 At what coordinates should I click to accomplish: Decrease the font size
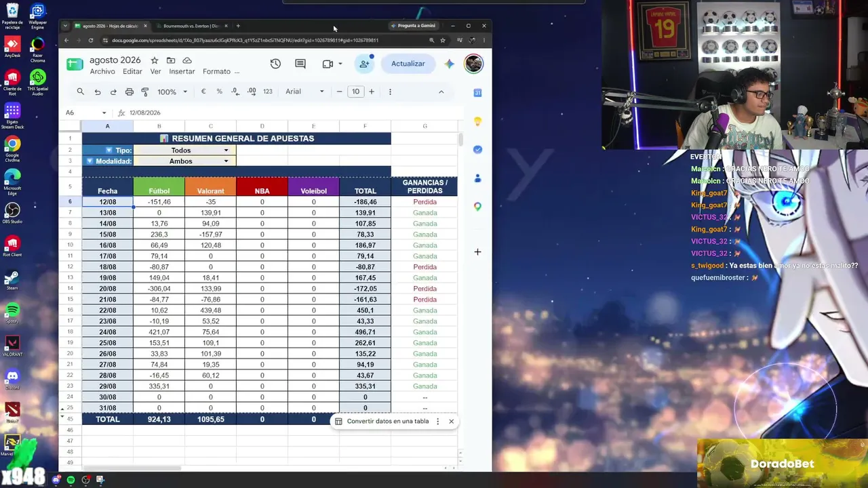click(340, 91)
